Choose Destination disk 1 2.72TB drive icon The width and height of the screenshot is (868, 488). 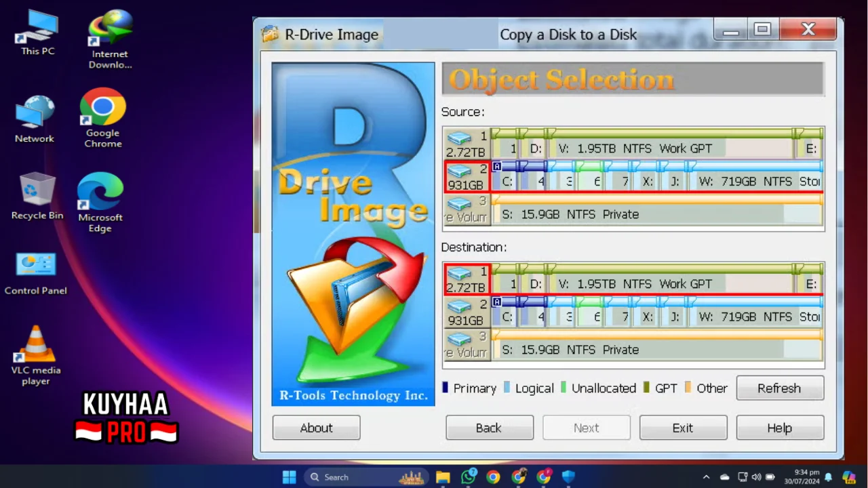click(467, 279)
